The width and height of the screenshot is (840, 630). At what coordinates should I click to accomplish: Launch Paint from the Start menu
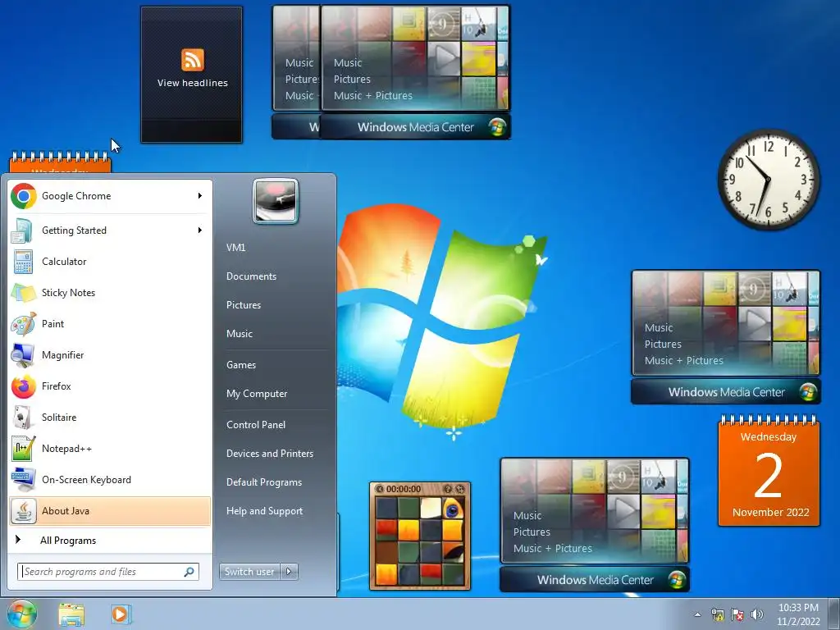[x=110, y=323]
